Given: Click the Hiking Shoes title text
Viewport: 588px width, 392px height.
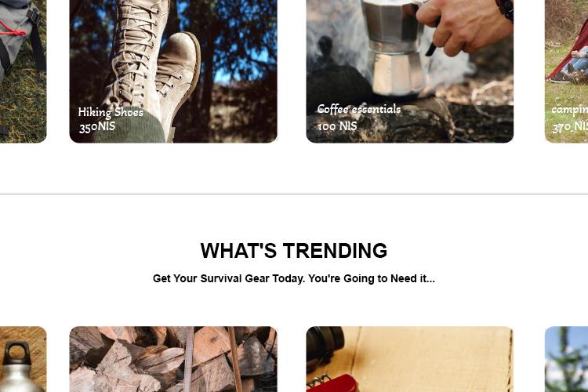Looking at the screenshot, I should pyautogui.click(x=111, y=112).
